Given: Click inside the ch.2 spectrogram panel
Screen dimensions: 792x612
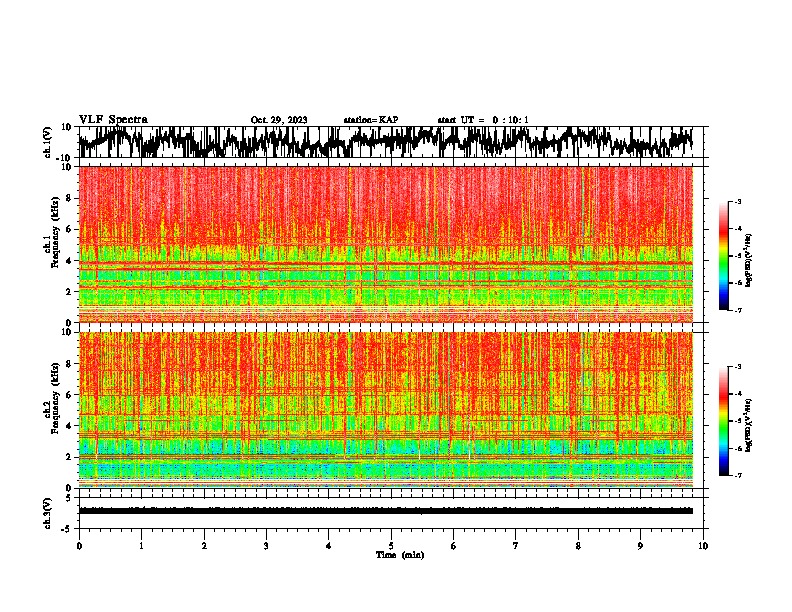Looking at the screenshot, I should click(385, 410).
